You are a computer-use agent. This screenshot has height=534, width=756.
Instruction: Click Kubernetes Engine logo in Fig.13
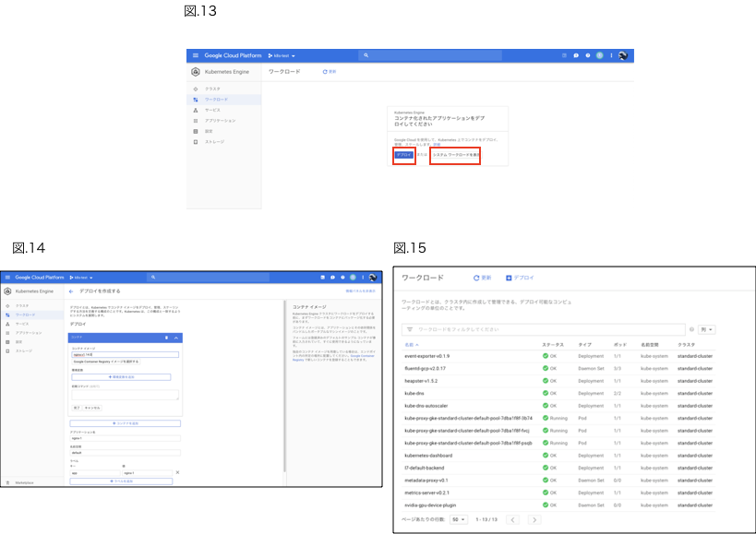click(196, 72)
